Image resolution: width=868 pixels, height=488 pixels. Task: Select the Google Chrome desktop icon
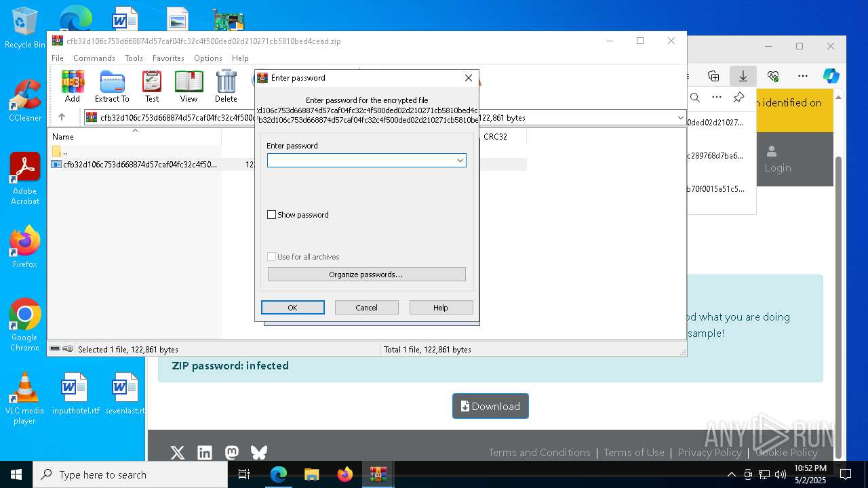[24, 325]
